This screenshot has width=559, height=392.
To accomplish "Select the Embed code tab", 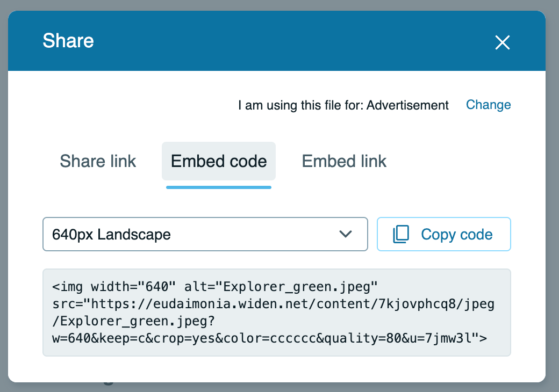I will click(219, 161).
